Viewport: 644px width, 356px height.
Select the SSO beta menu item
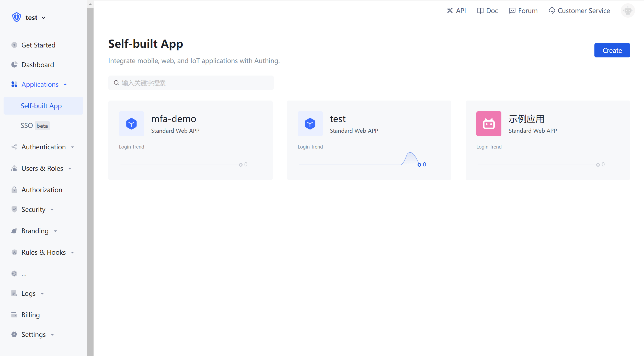pos(27,126)
